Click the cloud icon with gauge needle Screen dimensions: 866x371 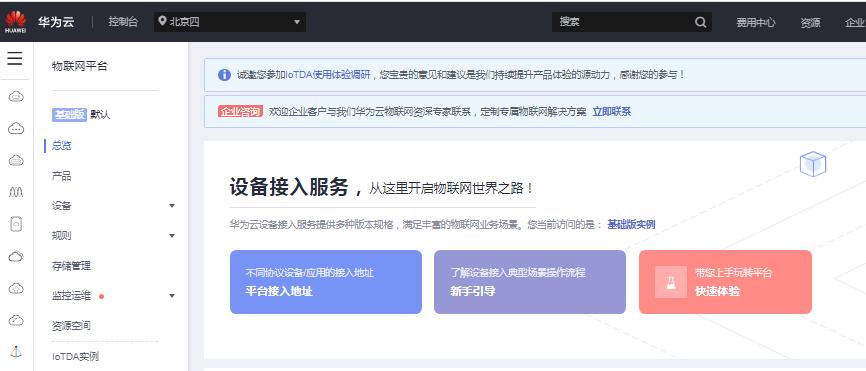[16, 320]
